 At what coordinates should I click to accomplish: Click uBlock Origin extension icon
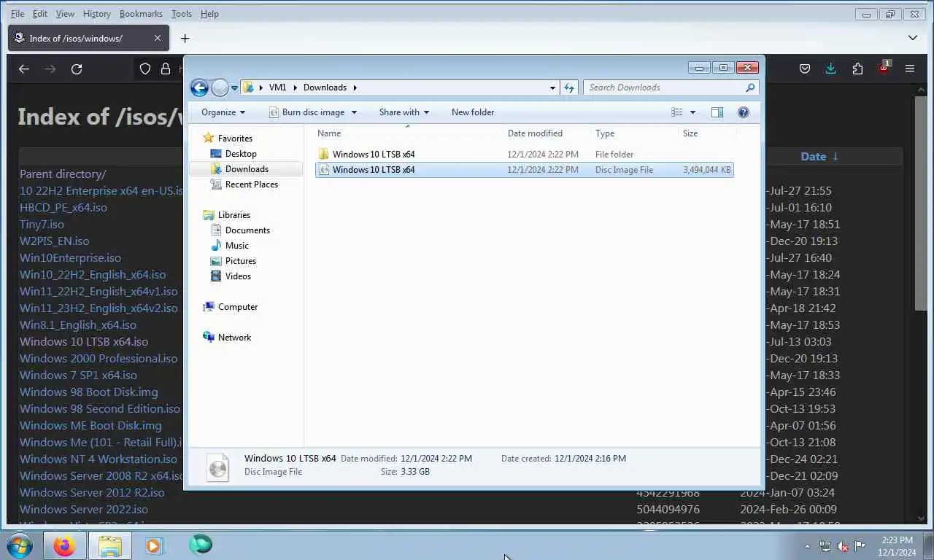(x=884, y=69)
